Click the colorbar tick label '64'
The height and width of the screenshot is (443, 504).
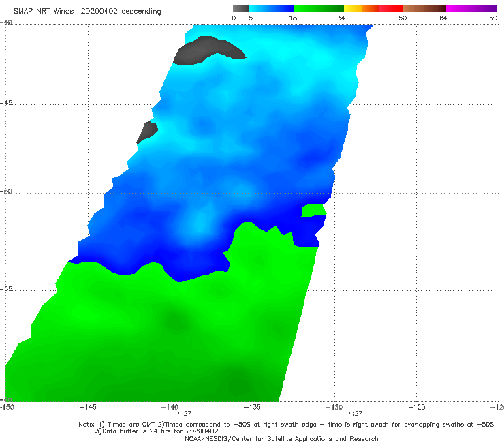[x=443, y=18]
